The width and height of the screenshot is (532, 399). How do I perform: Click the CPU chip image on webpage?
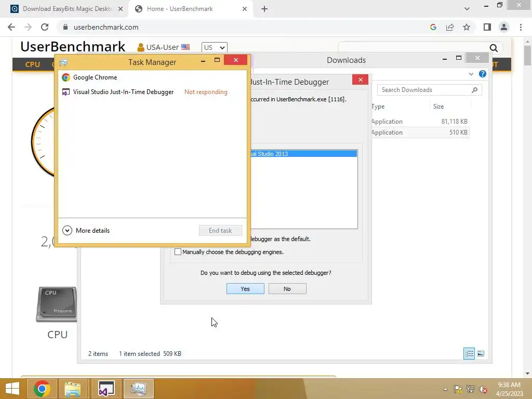(x=57, y=304)
